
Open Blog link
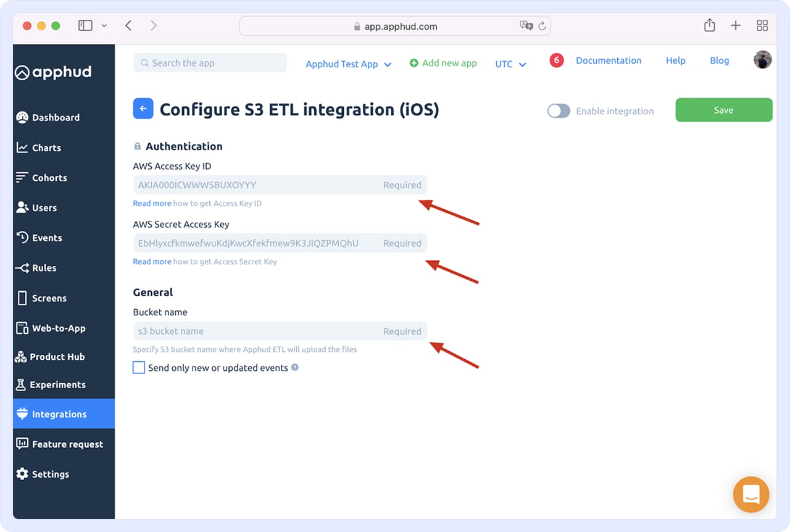[720, 60]
